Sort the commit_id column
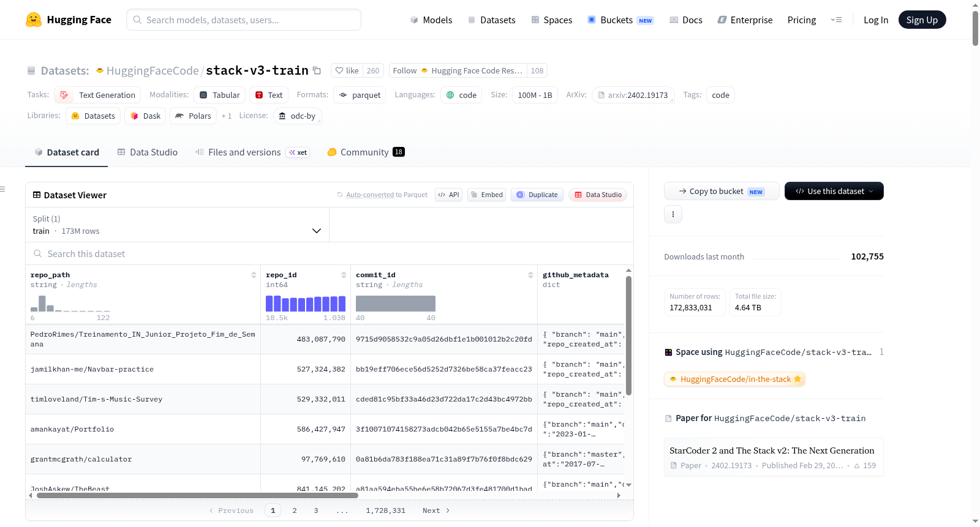The height and width of the screenshot is (527, 980). (x=530, y=275)
